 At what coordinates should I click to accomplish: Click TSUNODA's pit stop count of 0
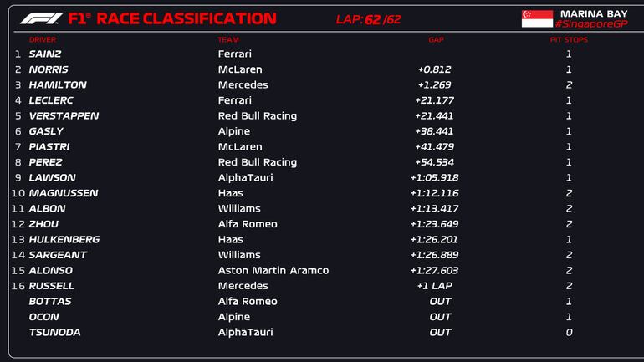[x=569, y=332]
